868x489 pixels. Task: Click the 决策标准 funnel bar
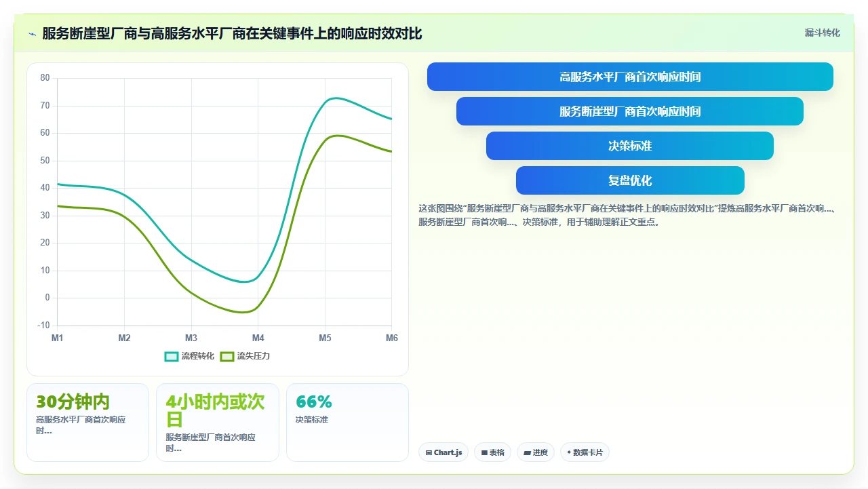(x=630, y=146)
